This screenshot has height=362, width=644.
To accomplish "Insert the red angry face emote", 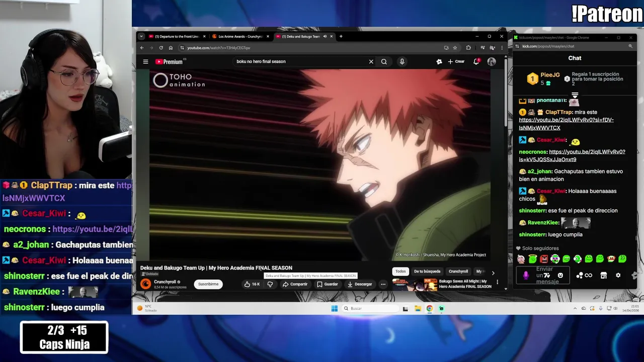I will [x=544, y=259].
